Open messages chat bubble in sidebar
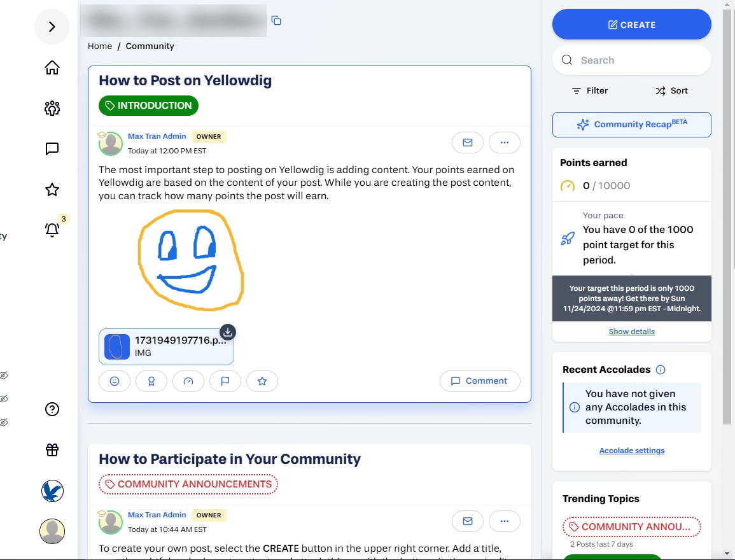The width and height of the screenshot is (735, 560). click(x=52, y=149)
